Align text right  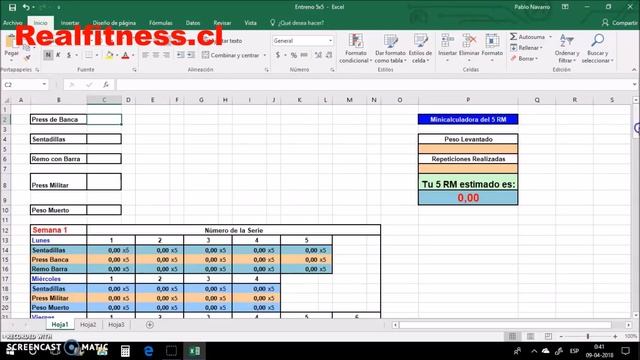166,55
